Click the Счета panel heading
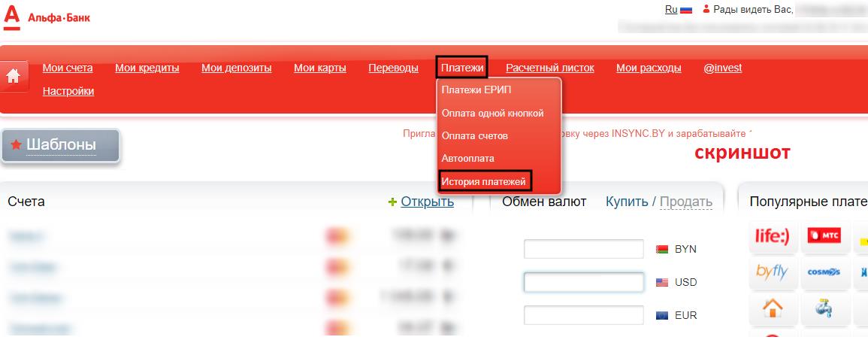The width and height of the screenshot is (868, 346). tap(26, 202)
